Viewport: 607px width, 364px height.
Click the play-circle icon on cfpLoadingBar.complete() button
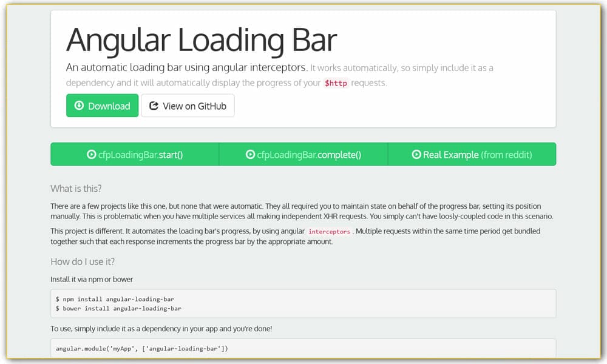(249, 154)
